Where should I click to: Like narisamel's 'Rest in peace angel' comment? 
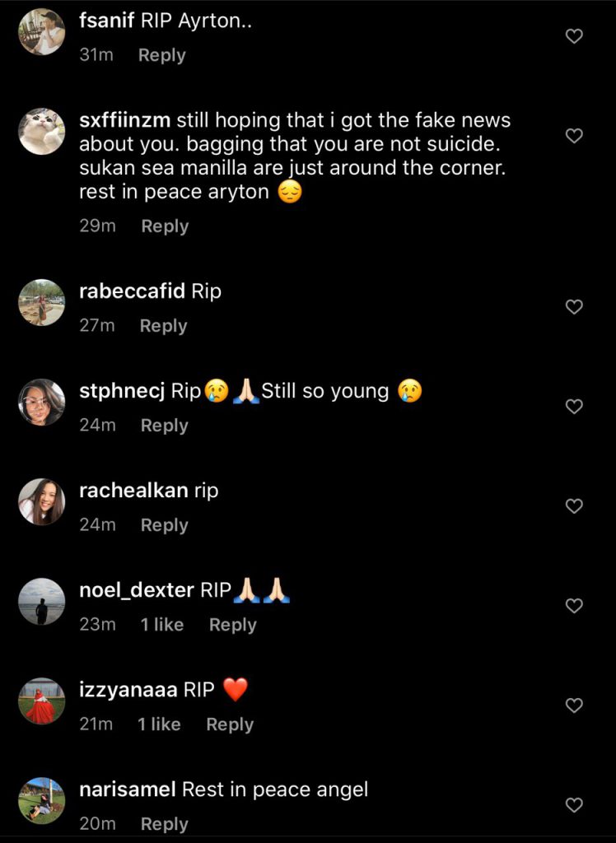tap(575, 805)
